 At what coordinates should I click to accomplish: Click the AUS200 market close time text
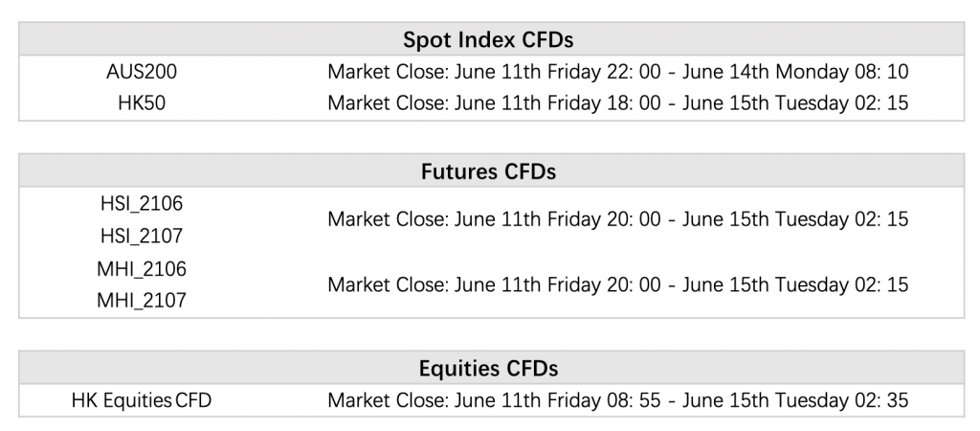(x=617, y=72)
